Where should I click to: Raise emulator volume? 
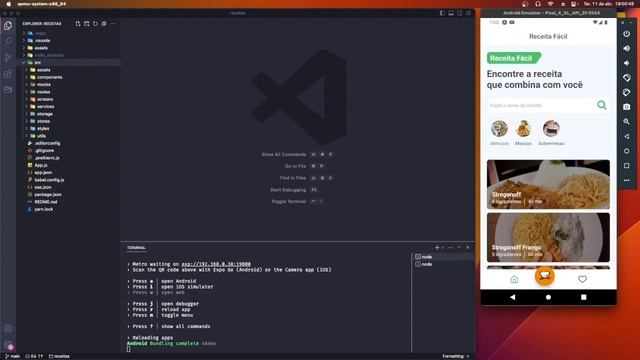[x=627, y=48]
